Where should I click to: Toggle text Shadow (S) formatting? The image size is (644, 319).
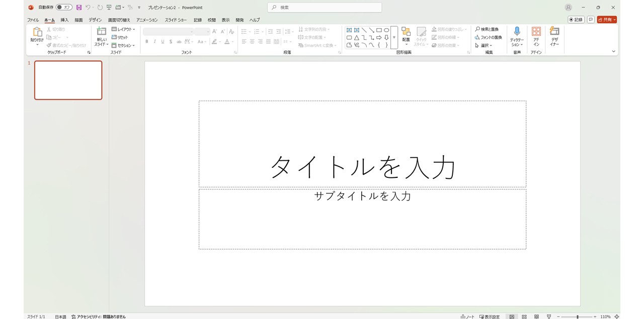click(x=171, y=42)
